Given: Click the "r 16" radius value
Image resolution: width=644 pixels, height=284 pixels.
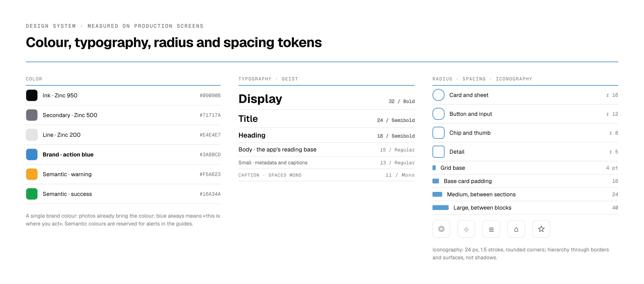Looking at the screenshot, I should click(612, 95).
